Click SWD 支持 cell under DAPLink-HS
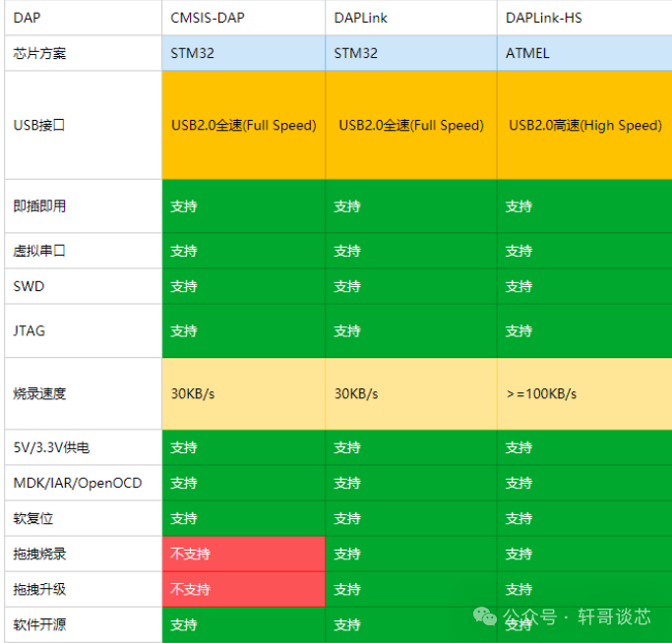This screenshot has width=672, height=643. tap(584, 286)
